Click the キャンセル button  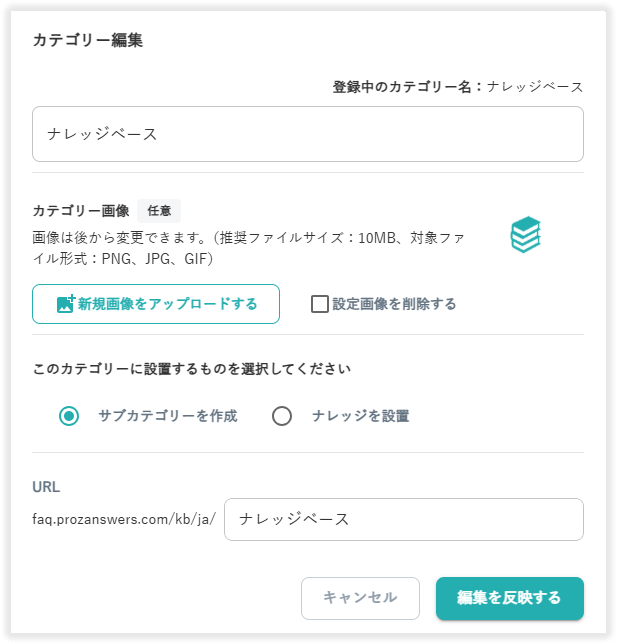(x=360, y=598)
